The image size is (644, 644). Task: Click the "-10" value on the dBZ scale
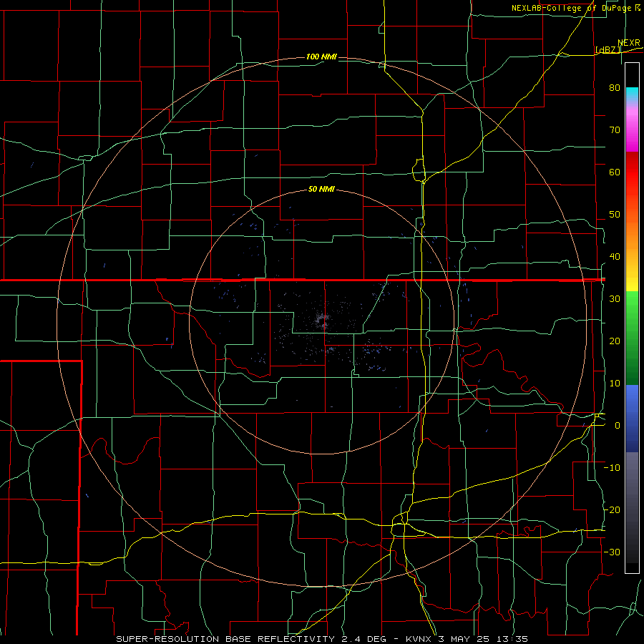coord(612,468)
